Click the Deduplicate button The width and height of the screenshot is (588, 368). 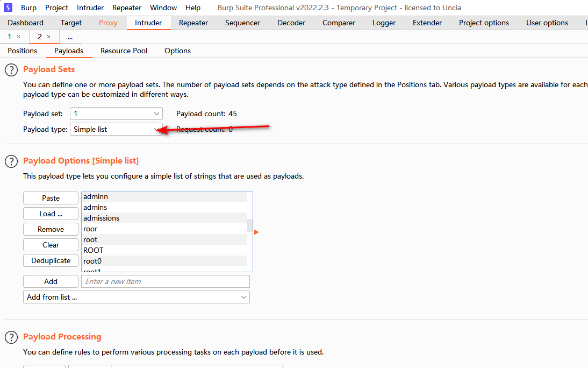[x=51, y=260]
